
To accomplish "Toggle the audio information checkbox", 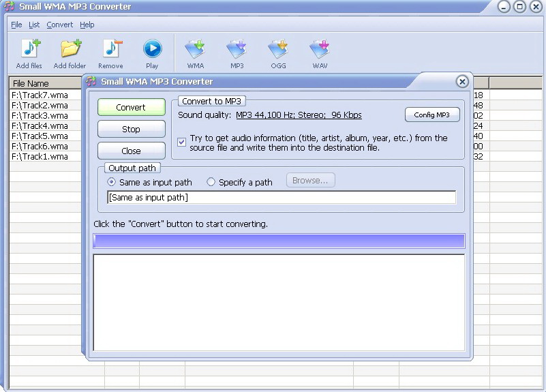I will (x=181, y=142).
